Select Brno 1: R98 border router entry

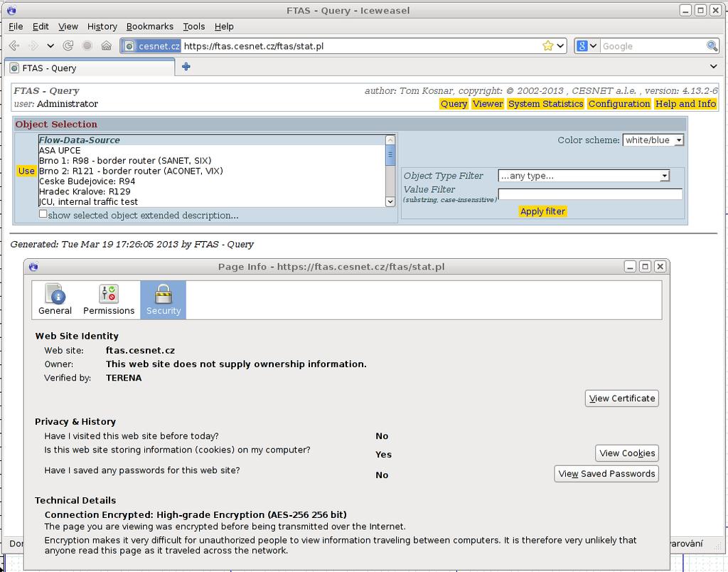(212, 160)
